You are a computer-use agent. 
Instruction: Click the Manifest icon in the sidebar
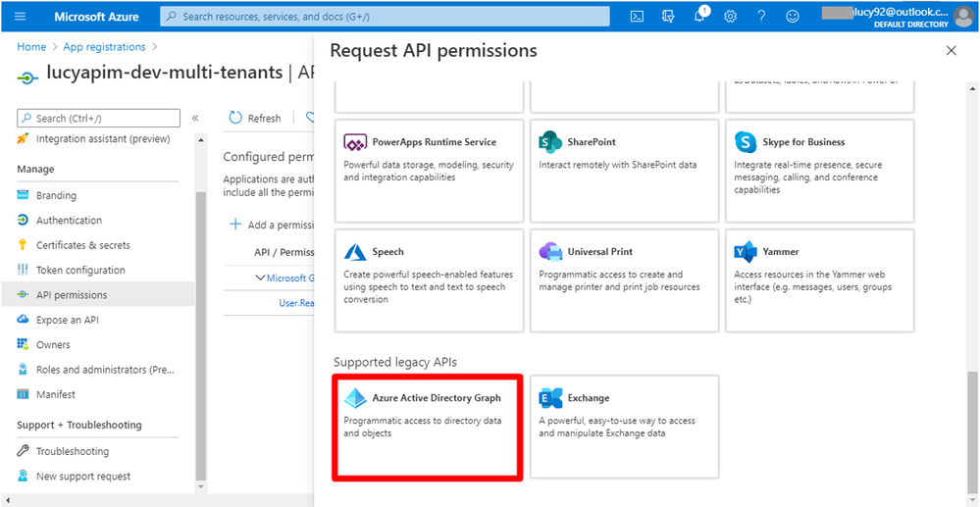pyautogui.click(x=24, y=394)
